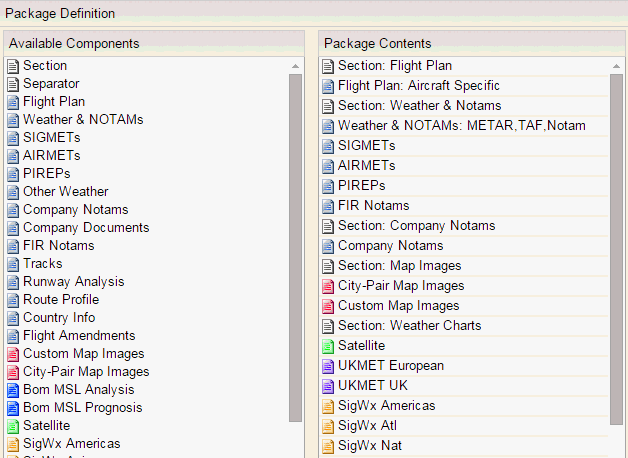Viewport: 628px width, 458px height.
Task: Click the icon next to Tracks
Action: [13, 264]
